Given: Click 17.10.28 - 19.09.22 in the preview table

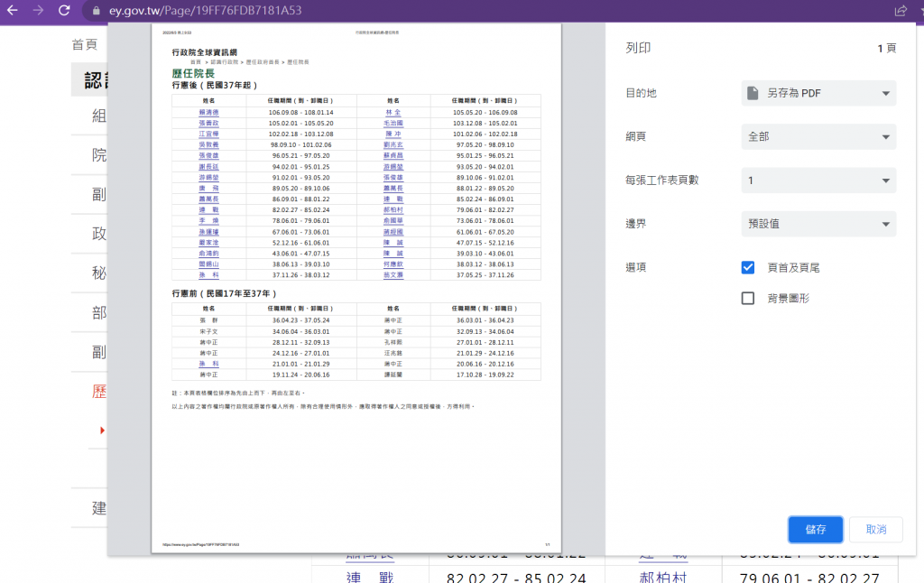Looking at the screenshot, I should tap(485, 375).
